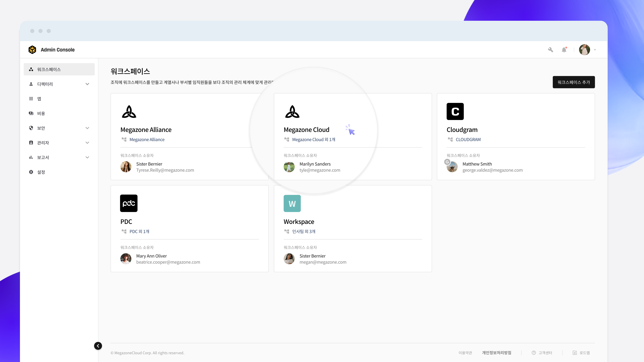Open the PDC workspace title

[126, 222]
